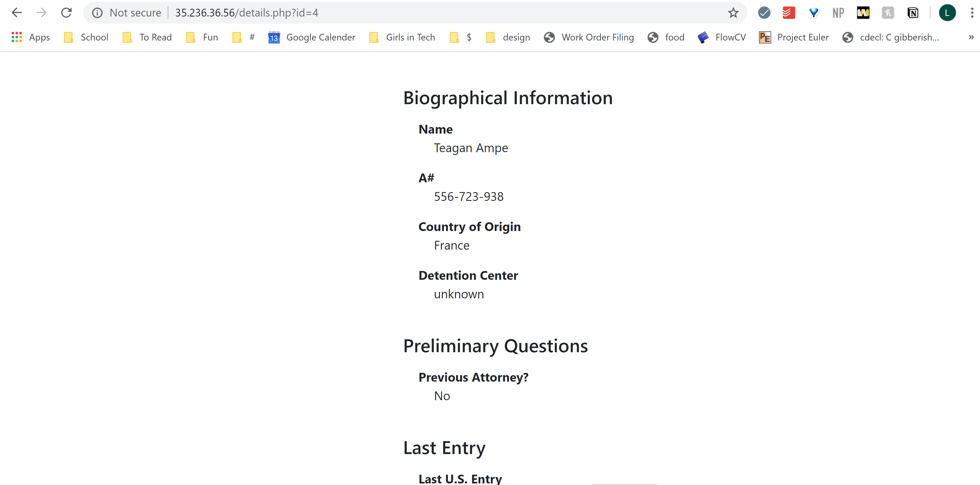Click the green L profile avatar
The width and height of the screenshot is (980, 485).
pyautogui.click(x=947, y=13)
